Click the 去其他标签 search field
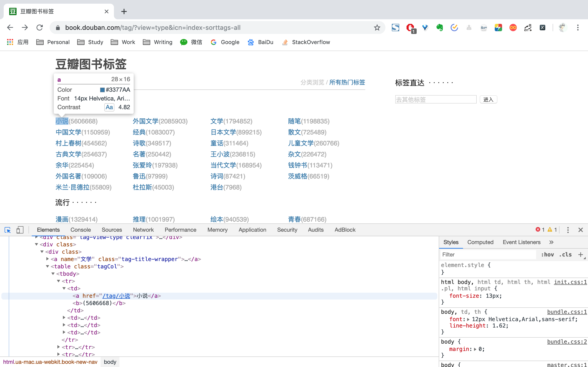This screenshot has height=367, width=588. click(435, 100)
